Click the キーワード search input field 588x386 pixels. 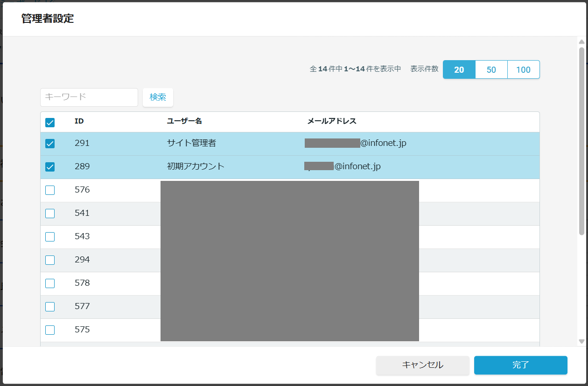coord(89,97)
